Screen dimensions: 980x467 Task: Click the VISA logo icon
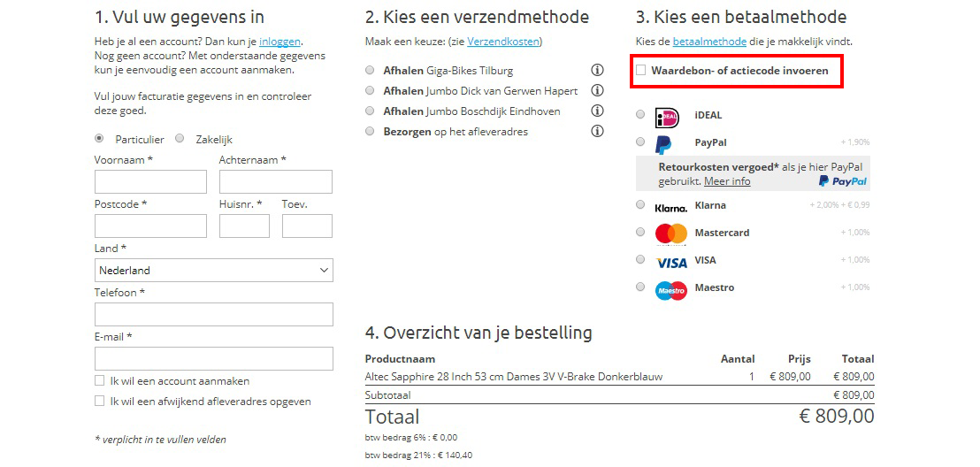coord(671,262)
